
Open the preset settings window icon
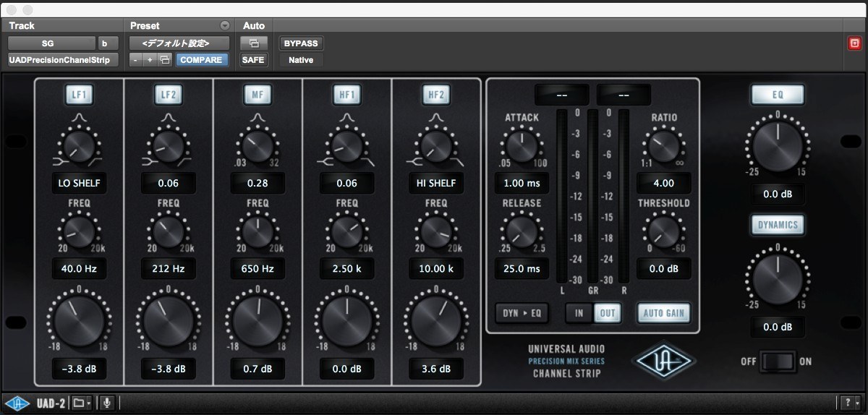coord(165,60)
